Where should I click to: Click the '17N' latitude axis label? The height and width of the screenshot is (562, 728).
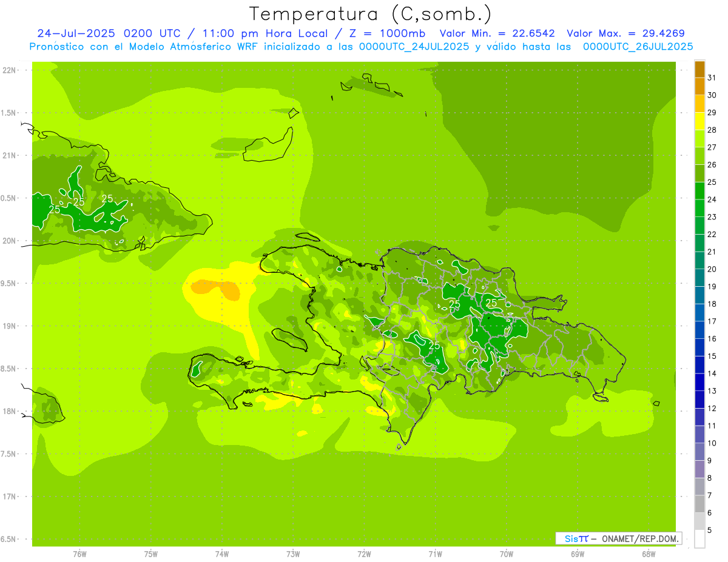(x=10, y=497)
